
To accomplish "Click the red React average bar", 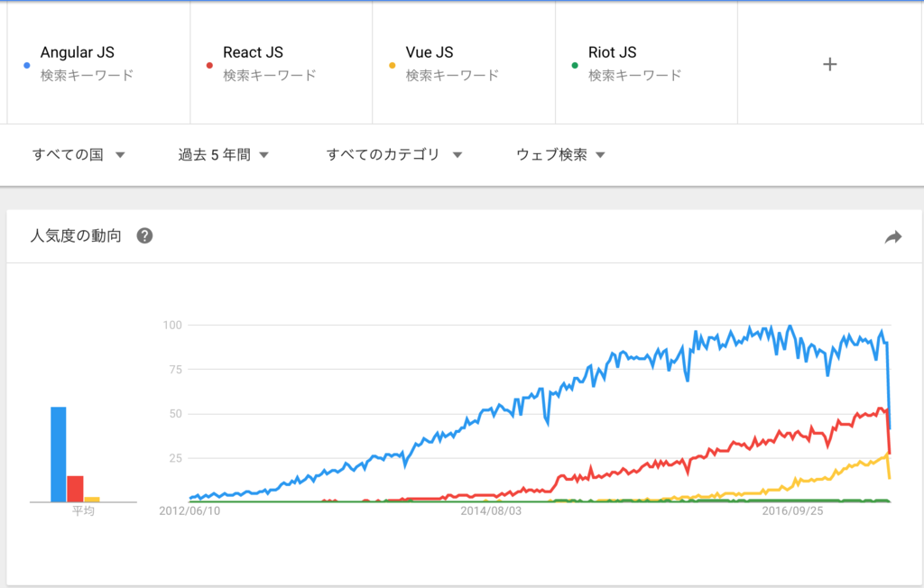I will 75,489.
